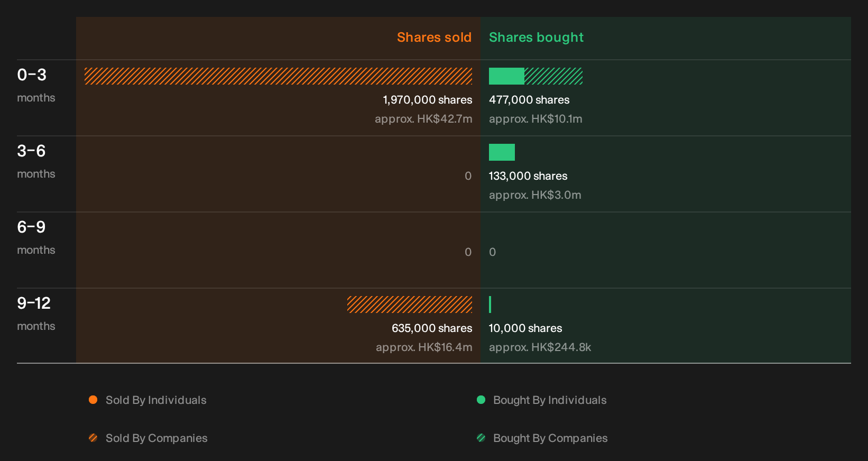Screen dimensions: 868x461
Task: Click the approx. HK$42.7m value
Action: coord(423,119)
